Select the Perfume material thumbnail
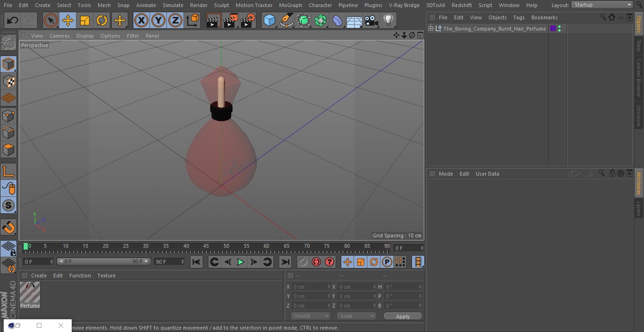The width and height of the screenshot is (644, 332). tap(30, 292)
